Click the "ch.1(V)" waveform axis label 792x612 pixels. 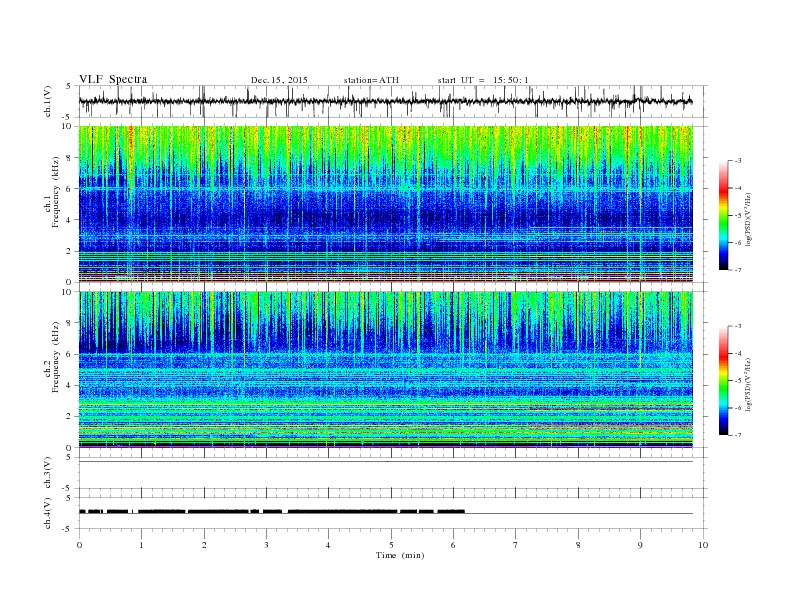coord(48,101)
